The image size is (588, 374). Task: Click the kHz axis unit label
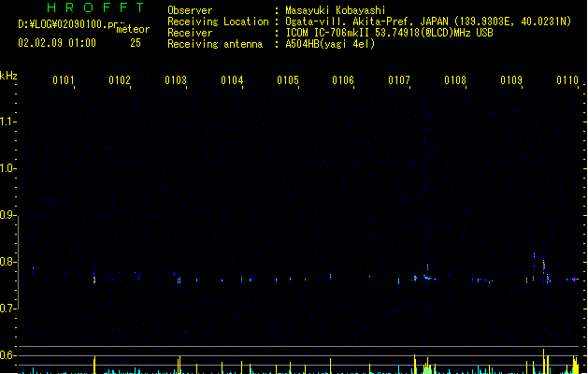click(8, 76)
